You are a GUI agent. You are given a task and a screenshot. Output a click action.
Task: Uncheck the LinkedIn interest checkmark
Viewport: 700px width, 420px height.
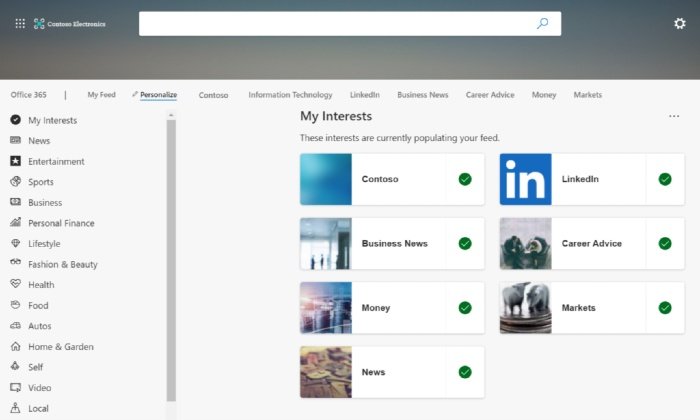[665, 179]
